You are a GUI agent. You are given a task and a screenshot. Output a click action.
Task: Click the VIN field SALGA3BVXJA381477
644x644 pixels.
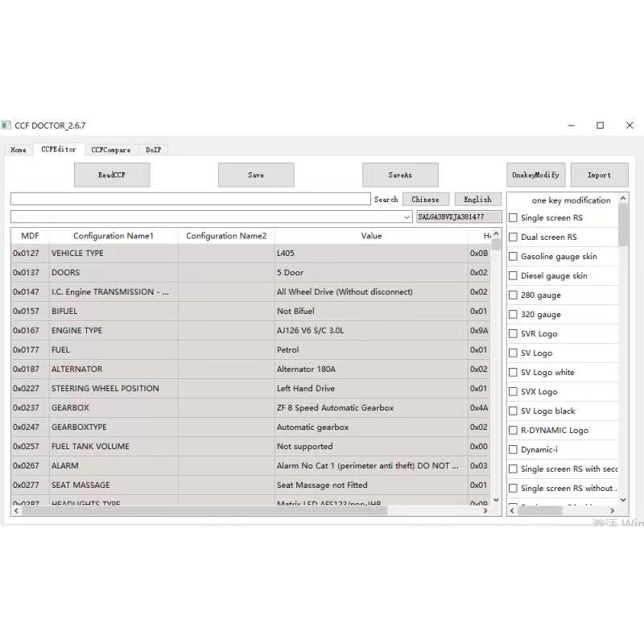pyautogui.click(x=459, y=217)
